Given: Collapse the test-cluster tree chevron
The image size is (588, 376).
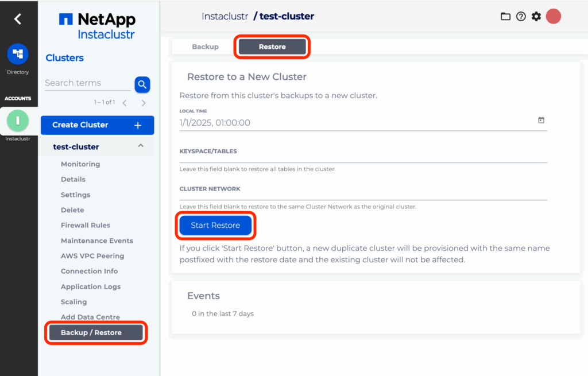Looking at the screenshot, I should pos(141,145).
